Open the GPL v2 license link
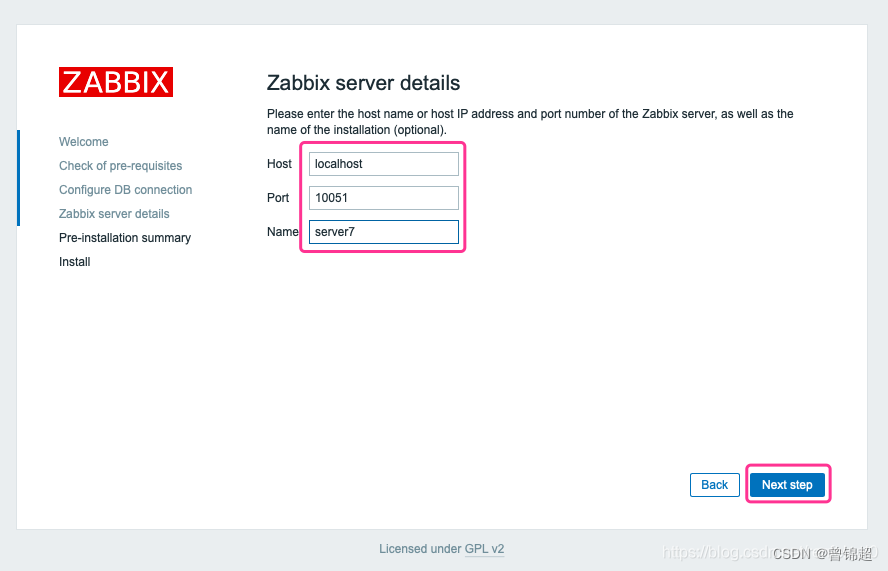This screenshot has width=888, height=571. 484,549
